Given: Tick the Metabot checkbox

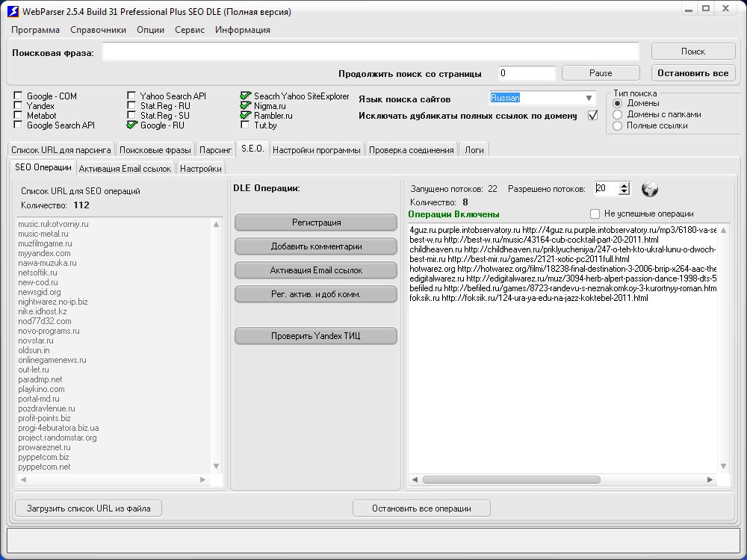Looking at the screenshot, I should pyautogui.click(x=18, y=115).
